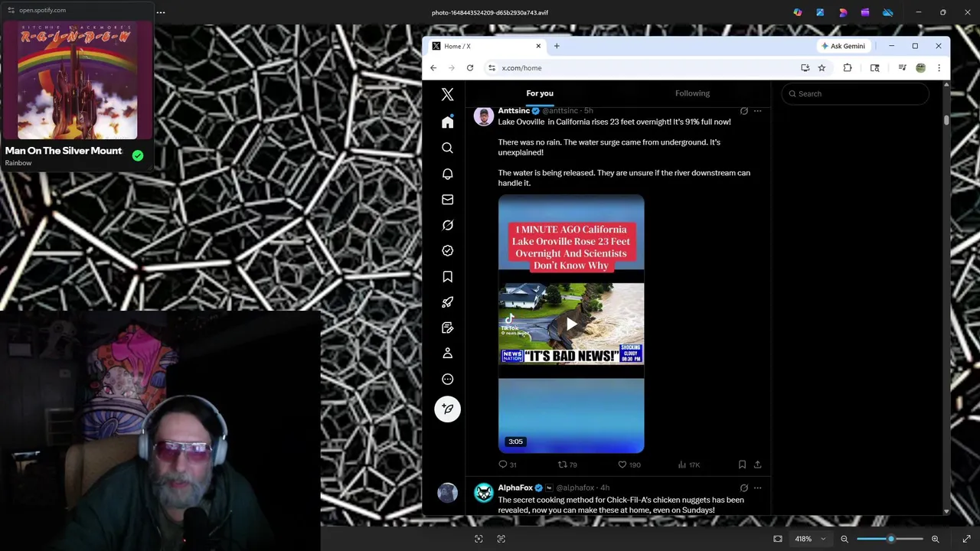Click Grok icon on Anttsinc post

coord(743,111)
